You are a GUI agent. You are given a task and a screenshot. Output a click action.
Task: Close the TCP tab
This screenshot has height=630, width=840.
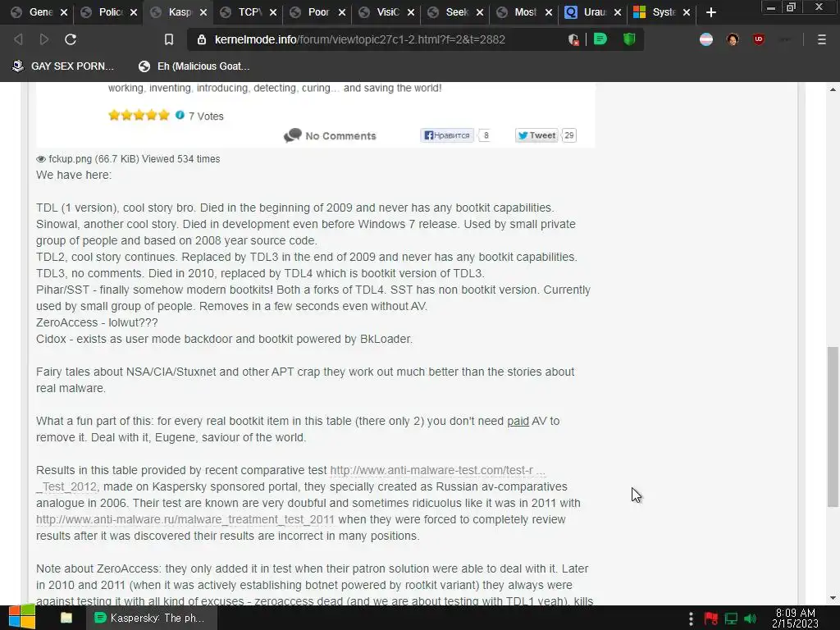272,12
